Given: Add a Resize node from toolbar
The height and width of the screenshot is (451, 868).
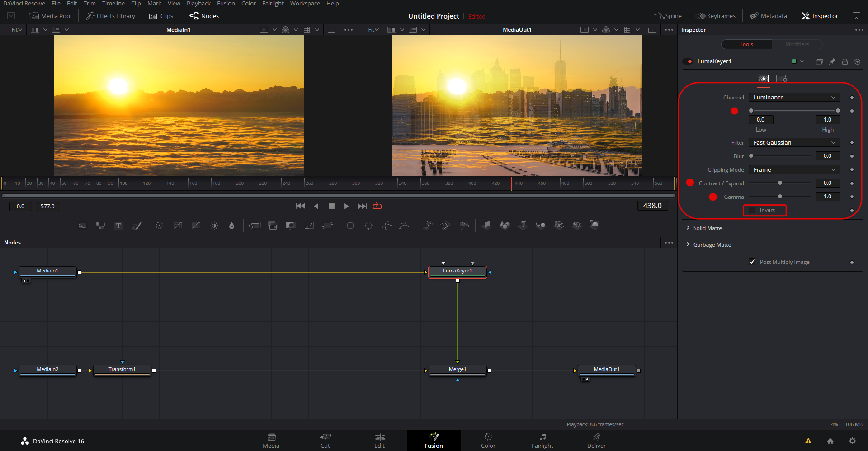Looking at the screenshot, I should [x=309, y=225].
